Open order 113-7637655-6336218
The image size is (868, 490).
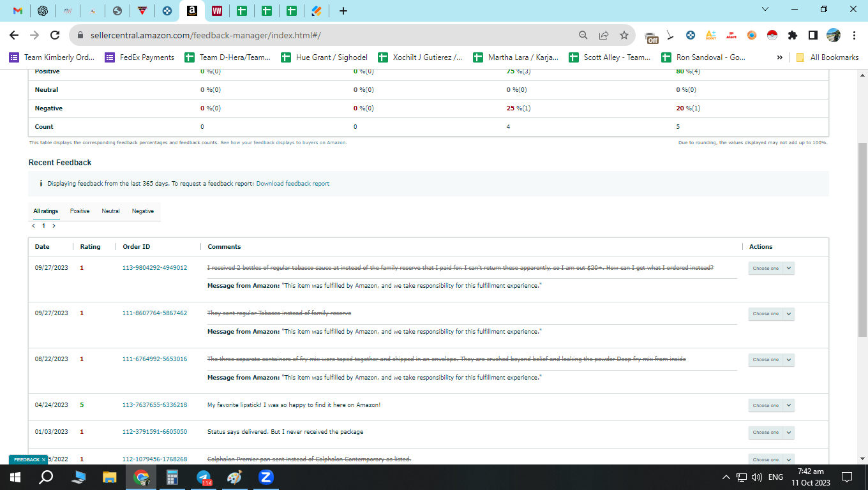[154, 405]
